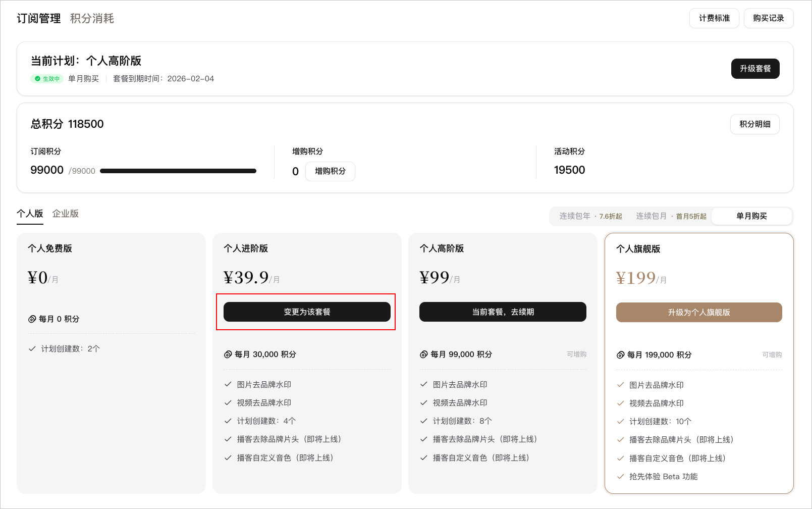
Task: Open 积分明细 points details
Action: (x=755, y=124)
